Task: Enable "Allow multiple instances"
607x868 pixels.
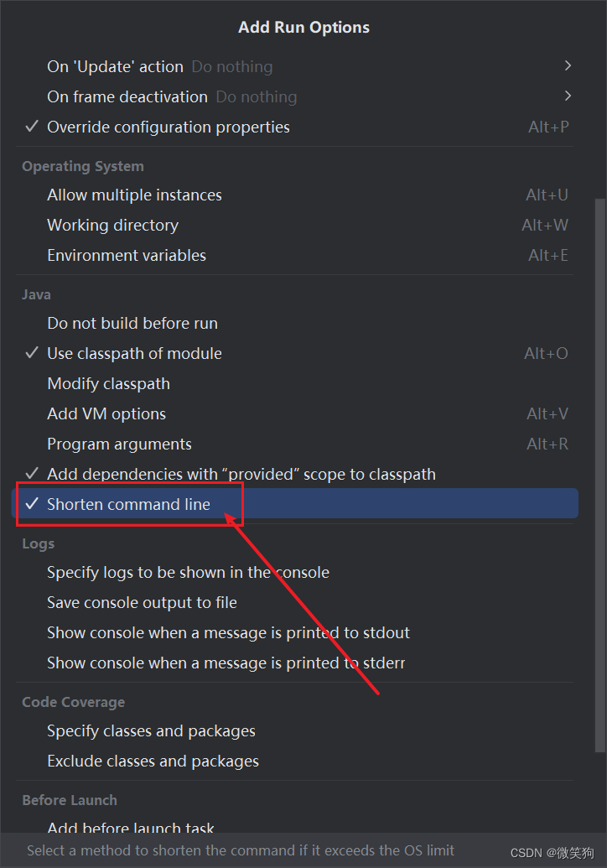Action: point(134,195)
